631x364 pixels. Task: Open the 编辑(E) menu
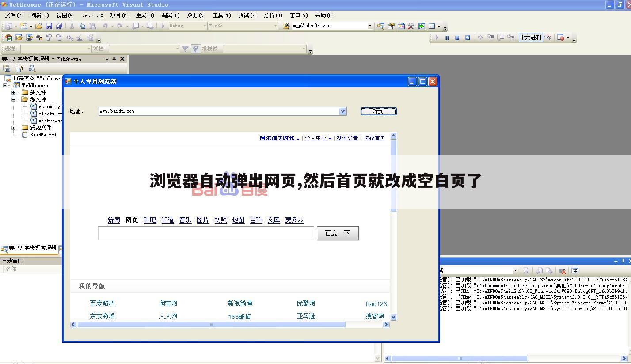pos(39,15)
